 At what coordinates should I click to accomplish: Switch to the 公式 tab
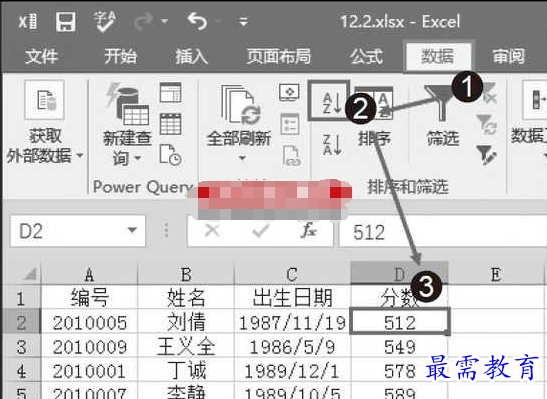[366, 57]
